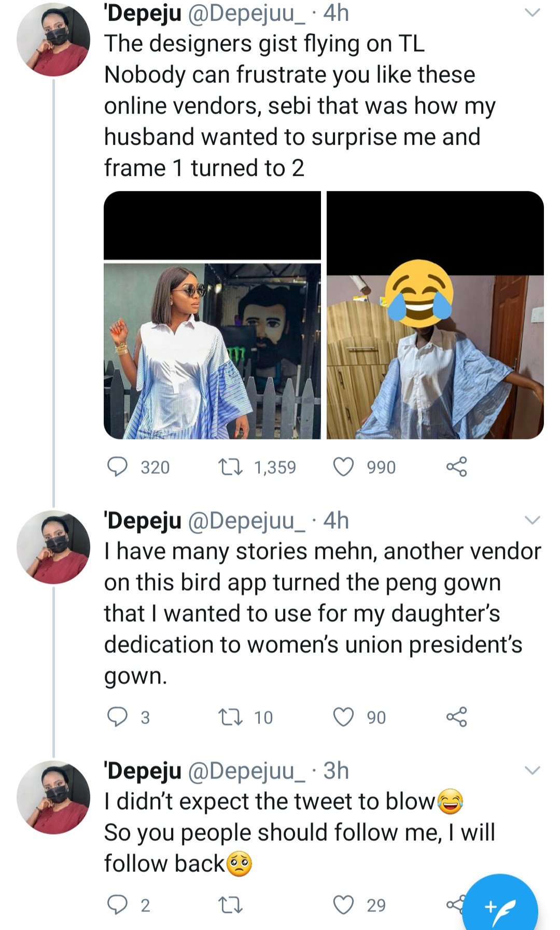This screenshot has width=560, height=930.
Task: Open options chevron on first tweet
Action: coord(533,13)
